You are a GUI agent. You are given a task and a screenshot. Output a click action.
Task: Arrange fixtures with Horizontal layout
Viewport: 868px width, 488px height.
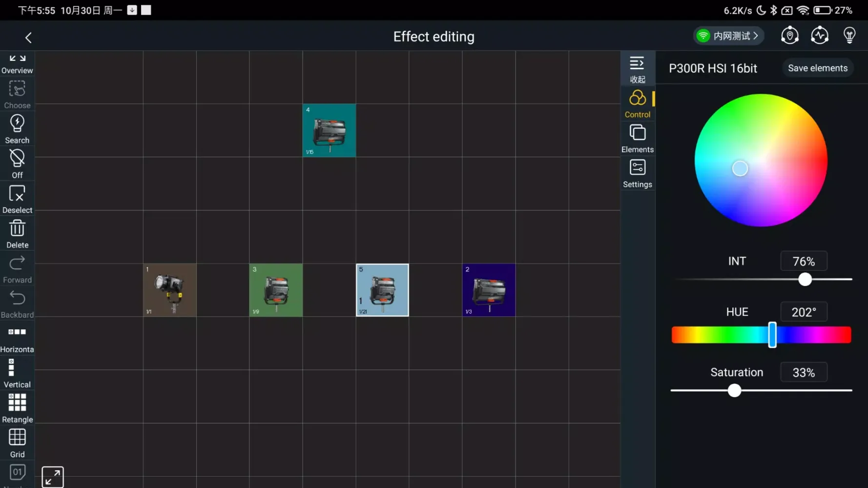click(17, 339)
